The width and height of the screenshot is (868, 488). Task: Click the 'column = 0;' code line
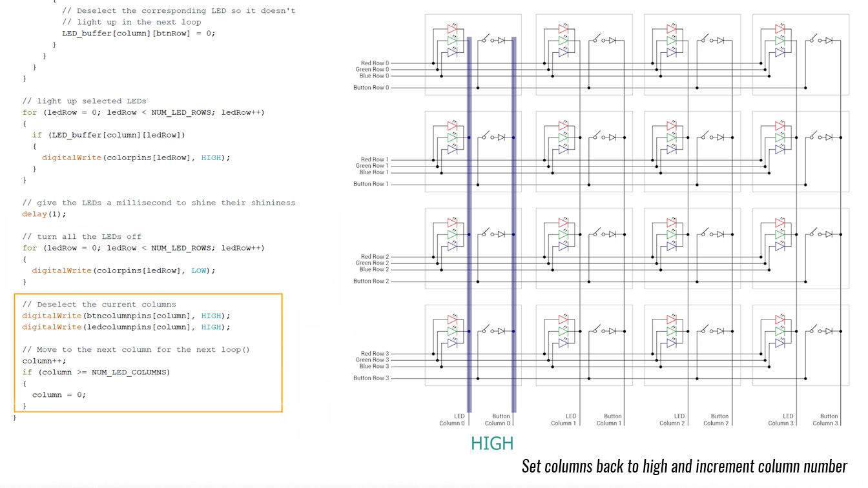point(59,395)
